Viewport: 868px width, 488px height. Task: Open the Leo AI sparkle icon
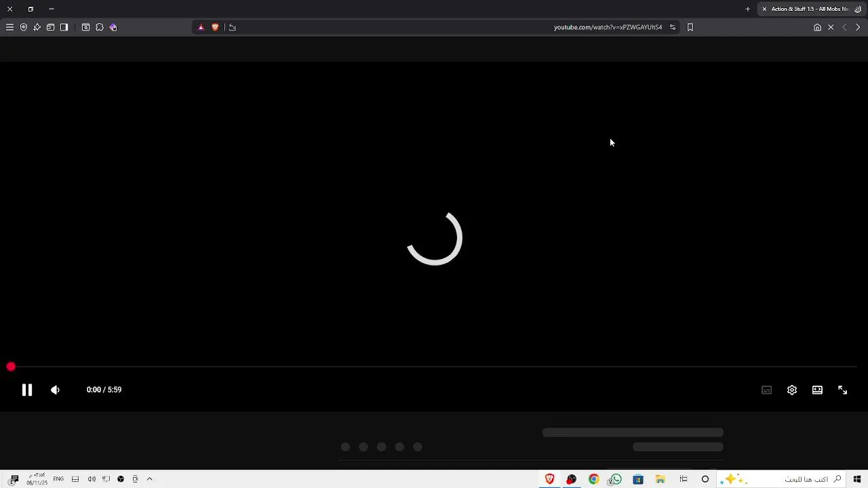click(37, 27)
